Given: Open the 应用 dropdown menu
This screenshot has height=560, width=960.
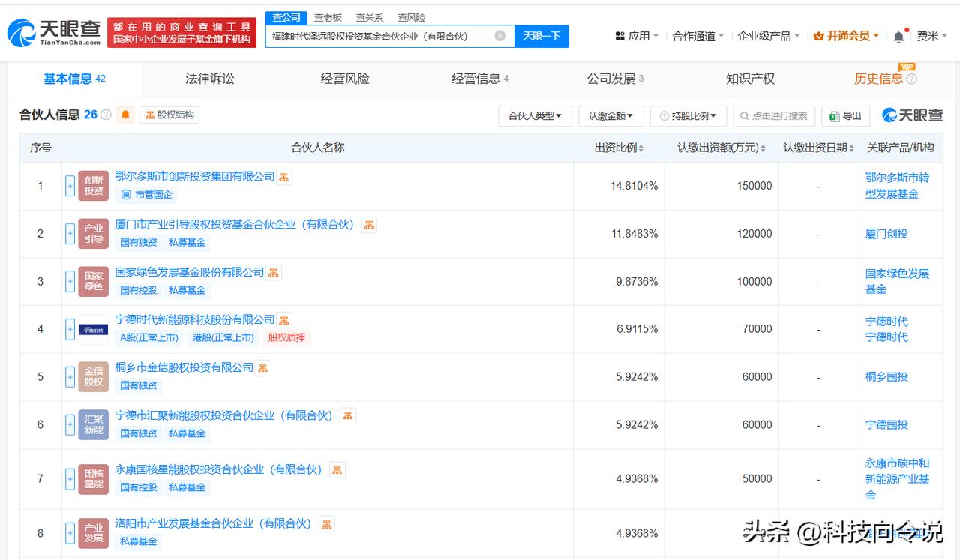Looking at the screenshot, I should pos(637,36).
